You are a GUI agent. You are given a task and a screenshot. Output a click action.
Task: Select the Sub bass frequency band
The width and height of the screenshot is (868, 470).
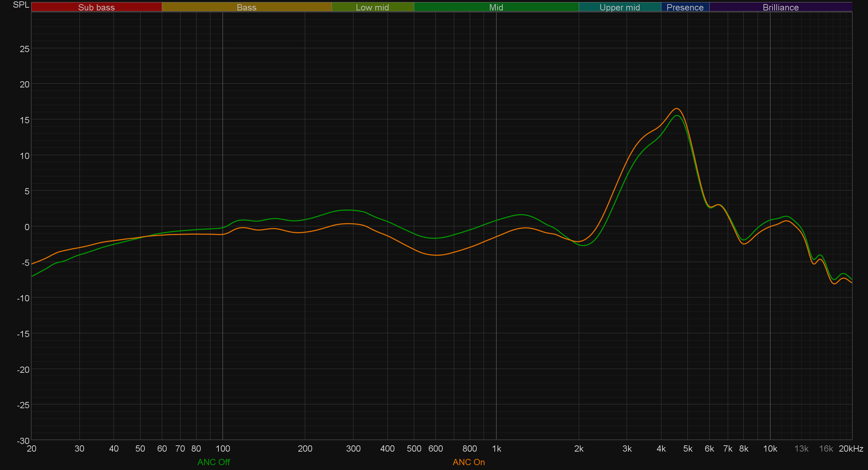[x=97, y=7]
